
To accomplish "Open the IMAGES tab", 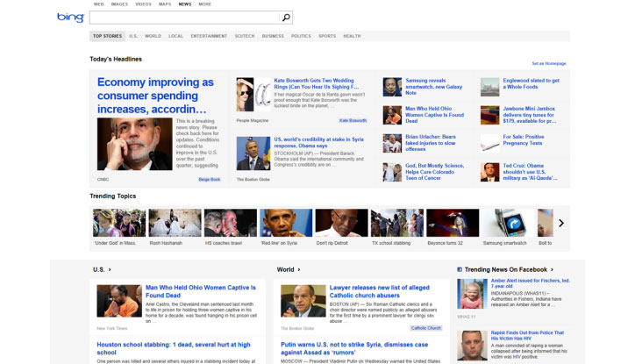I will pos(119,4).
